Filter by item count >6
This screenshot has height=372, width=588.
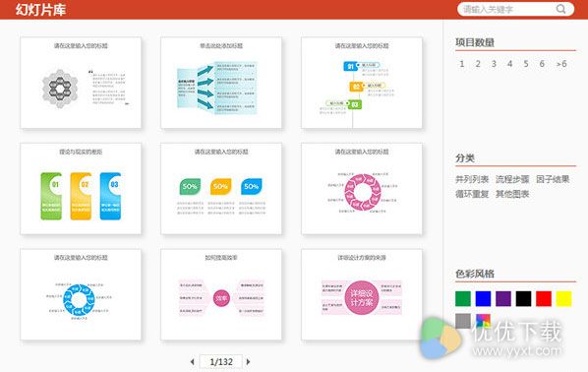(x=561, y=64)
